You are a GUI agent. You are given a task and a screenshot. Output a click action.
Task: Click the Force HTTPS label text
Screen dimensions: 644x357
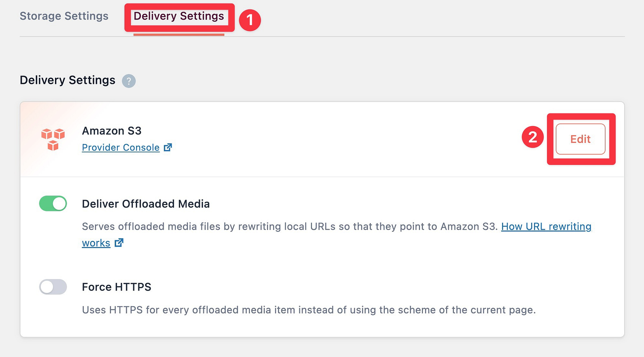tap(116, 287)
